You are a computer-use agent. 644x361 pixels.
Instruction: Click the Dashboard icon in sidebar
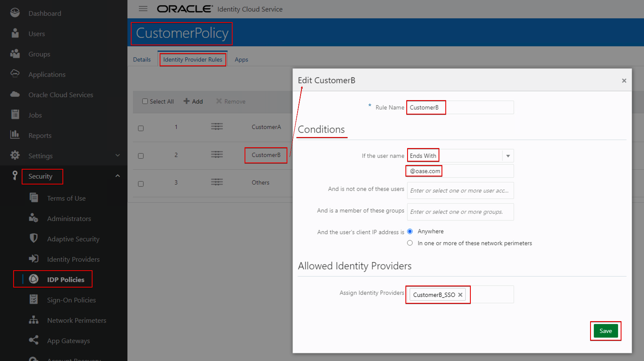coord(15,13)
